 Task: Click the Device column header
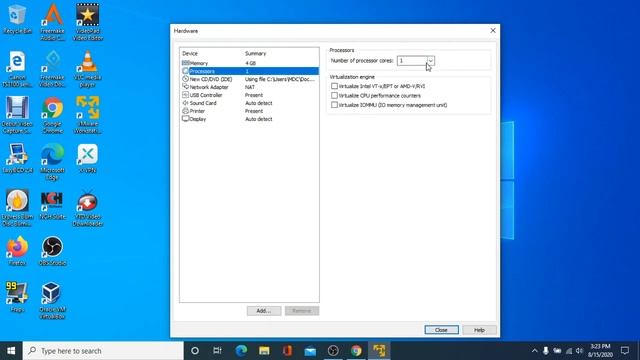[190, 53]
